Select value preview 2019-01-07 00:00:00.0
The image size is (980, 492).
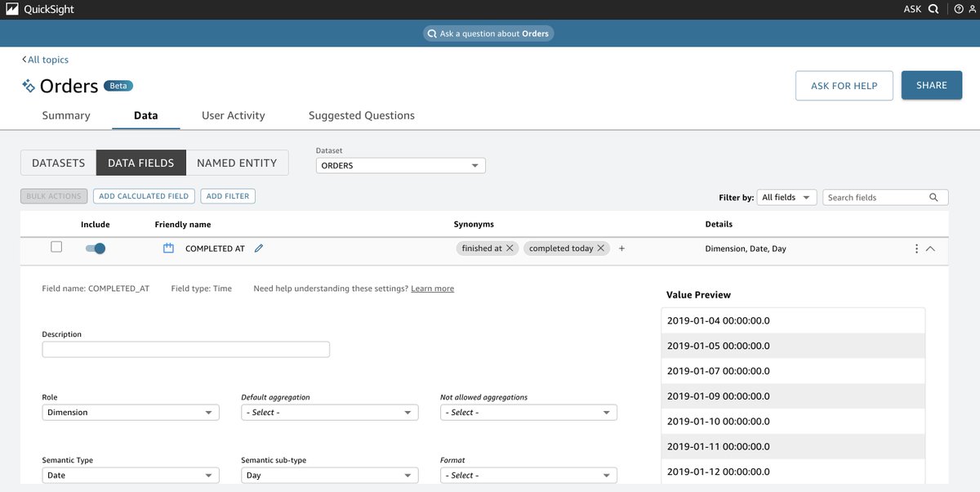point(793,371)
